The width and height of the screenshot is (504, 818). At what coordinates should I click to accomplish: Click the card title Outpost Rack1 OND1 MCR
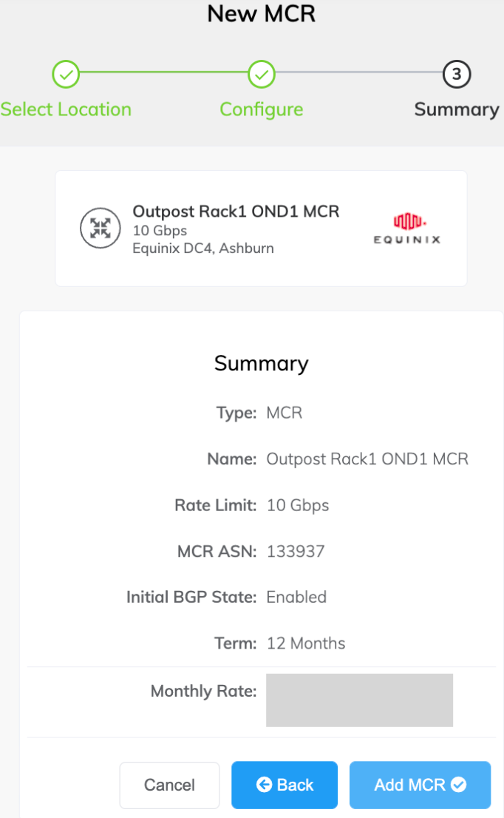pyautogui.click(x=236, y=212)
